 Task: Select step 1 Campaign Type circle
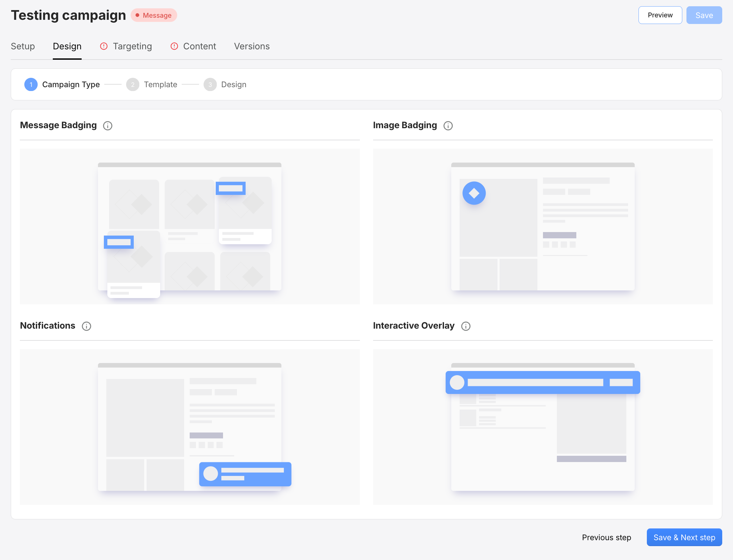31,84
